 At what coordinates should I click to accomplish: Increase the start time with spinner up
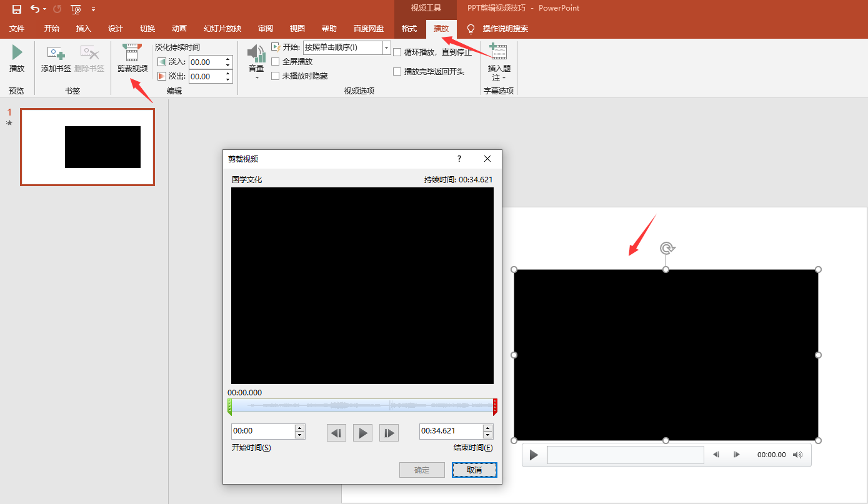tap(300, 428)
